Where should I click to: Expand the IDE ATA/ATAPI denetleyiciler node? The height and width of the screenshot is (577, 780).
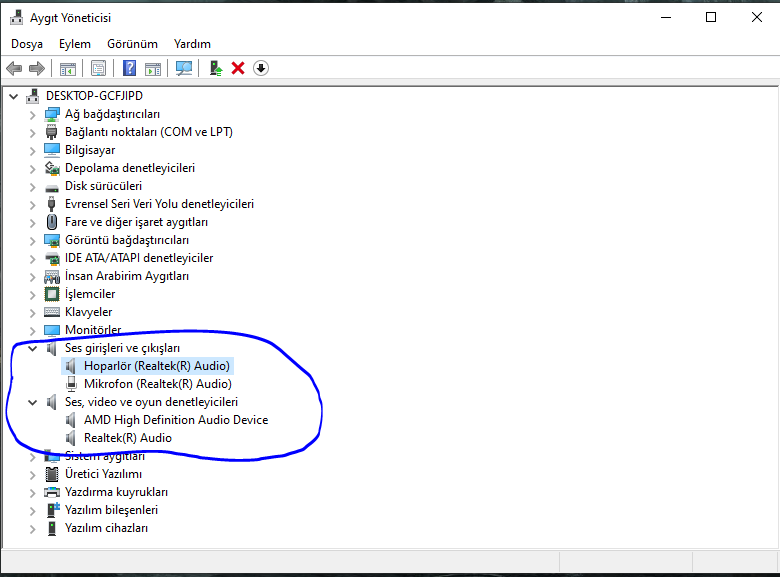(32, 259)
